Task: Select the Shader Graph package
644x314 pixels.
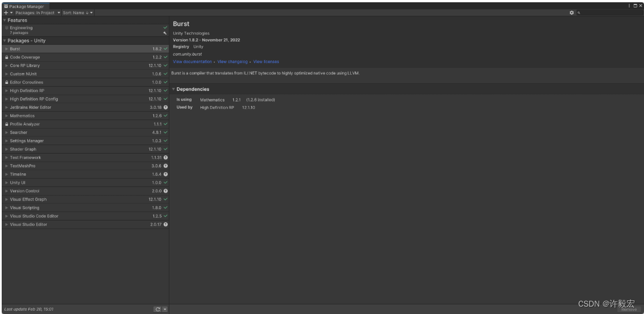Action: tap(86, 149)
